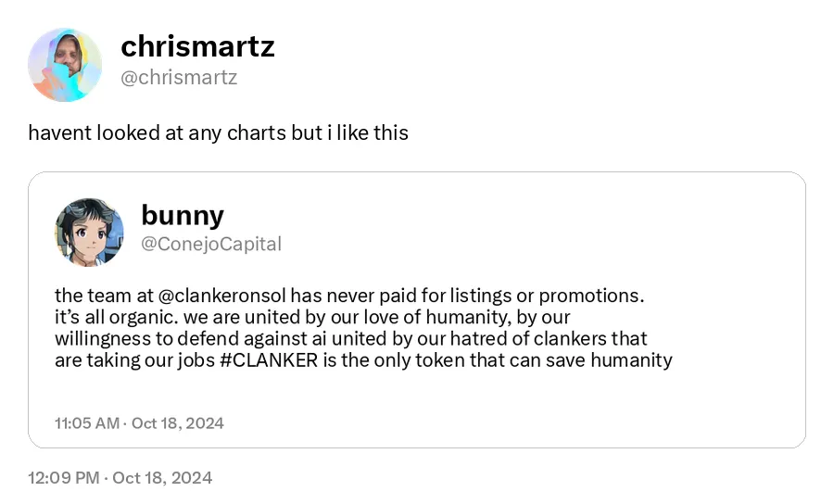Open the #CLANKER hashtag
This screenshot has height=504, width=834.
268,360
